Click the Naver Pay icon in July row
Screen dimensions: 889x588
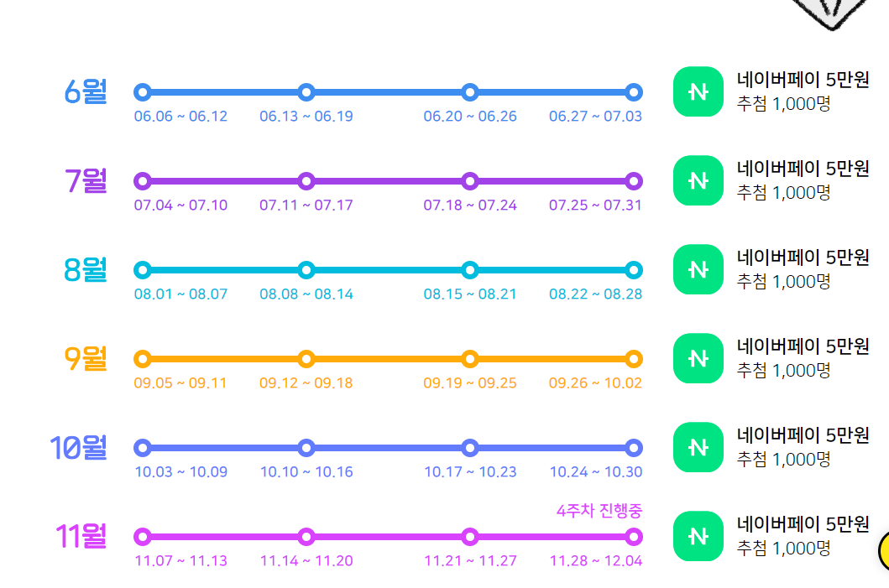698,181
